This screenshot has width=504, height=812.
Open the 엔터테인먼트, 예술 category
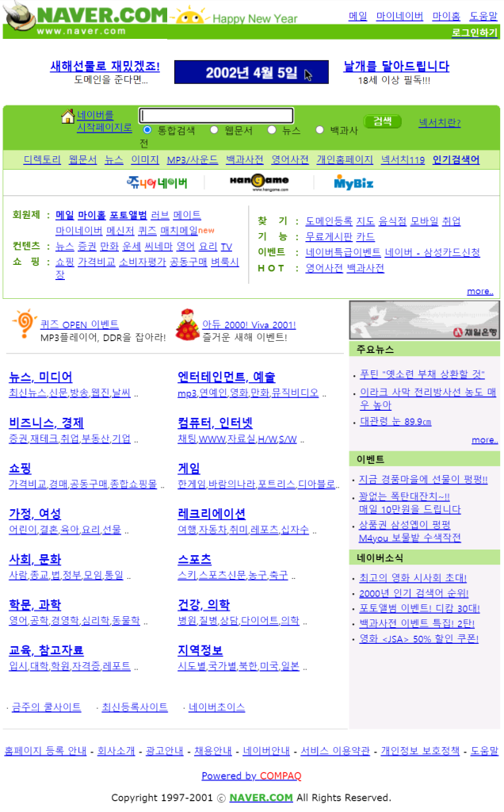click(226, 377)
